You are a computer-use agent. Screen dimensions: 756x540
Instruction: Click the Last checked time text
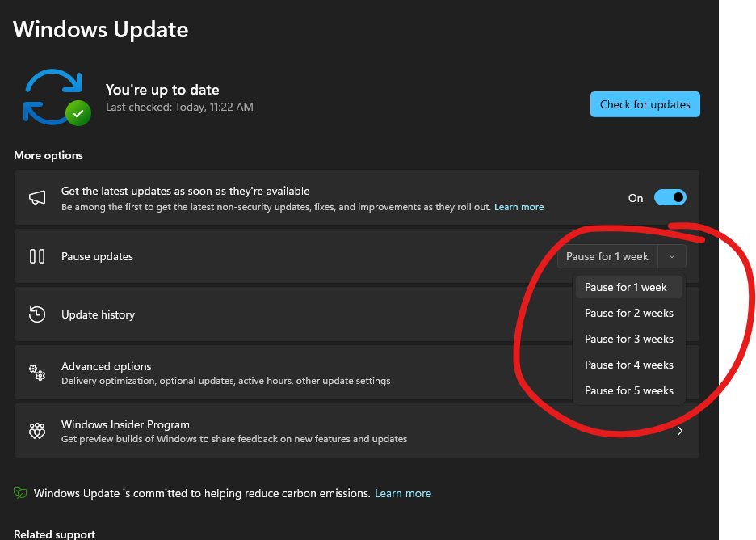tap(179, 108)
